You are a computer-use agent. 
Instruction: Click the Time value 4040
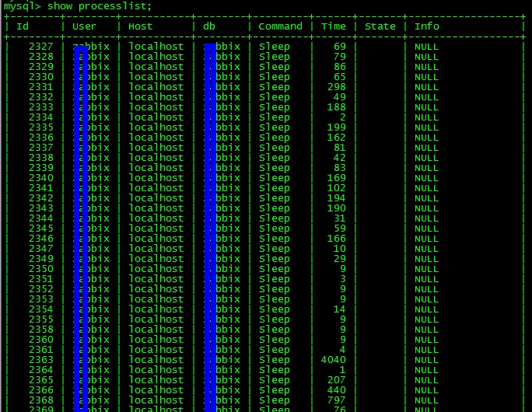[x=334, y=359]
